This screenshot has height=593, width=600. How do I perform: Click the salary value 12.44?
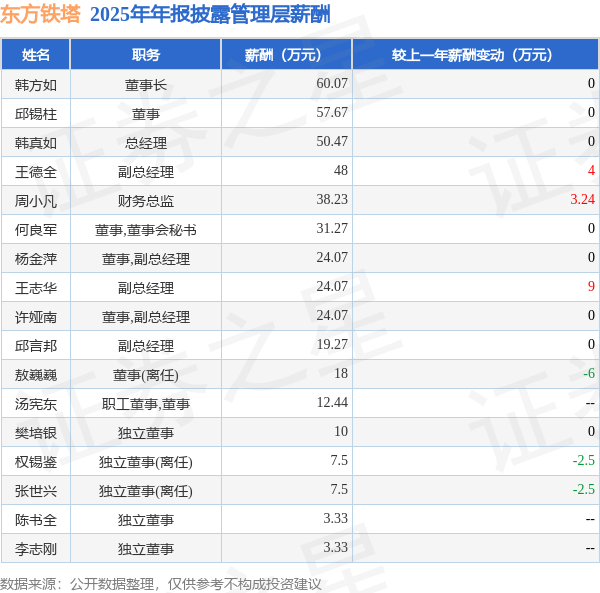[x=332, y=402]
